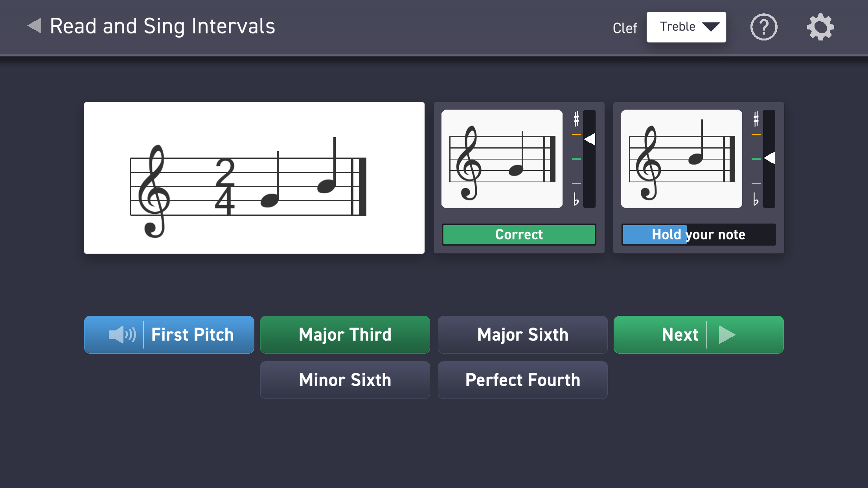
Task: Select the Perfect Fourth answer
Action: click(523, 380)
